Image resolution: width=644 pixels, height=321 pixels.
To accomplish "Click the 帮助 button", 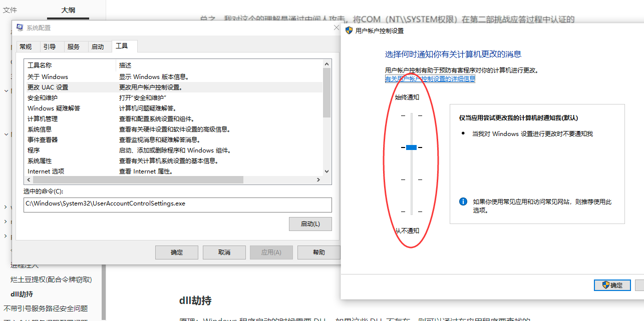I will [x=319, y=252].
